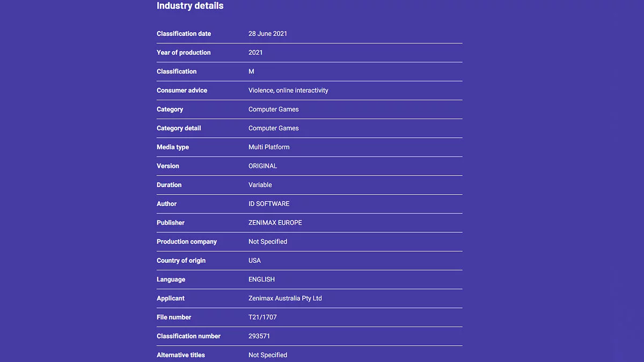The height and width of the screenshot is (362, 644).
Task: Click the Applicant row label
Action: (171, 298)
